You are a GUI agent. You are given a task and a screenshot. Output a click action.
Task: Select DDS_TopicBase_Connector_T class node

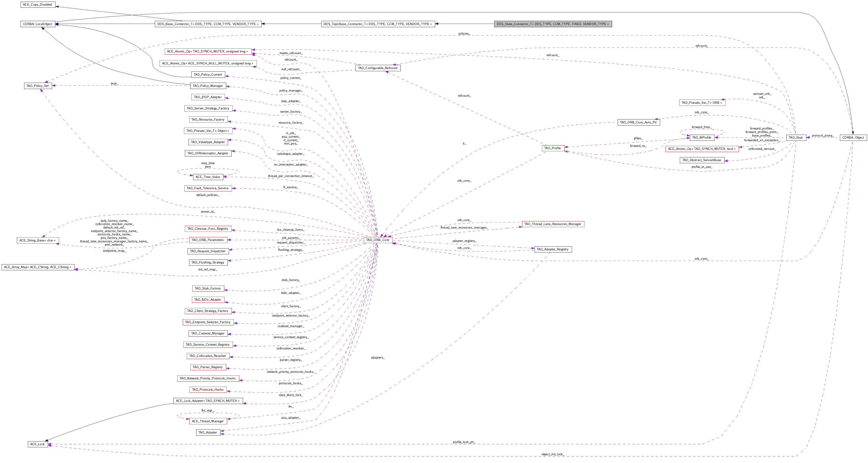pyautogui.click(x=378, y=24)
